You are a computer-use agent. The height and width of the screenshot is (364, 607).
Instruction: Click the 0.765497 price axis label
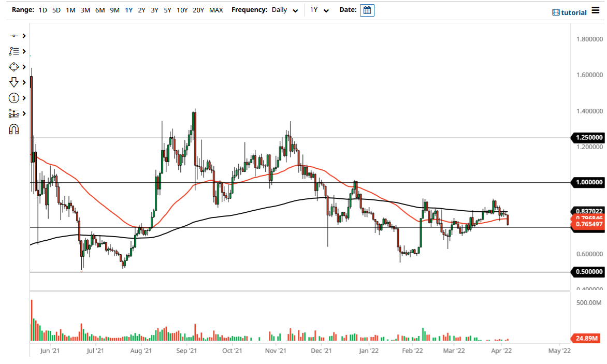click(x=589, y=225)
